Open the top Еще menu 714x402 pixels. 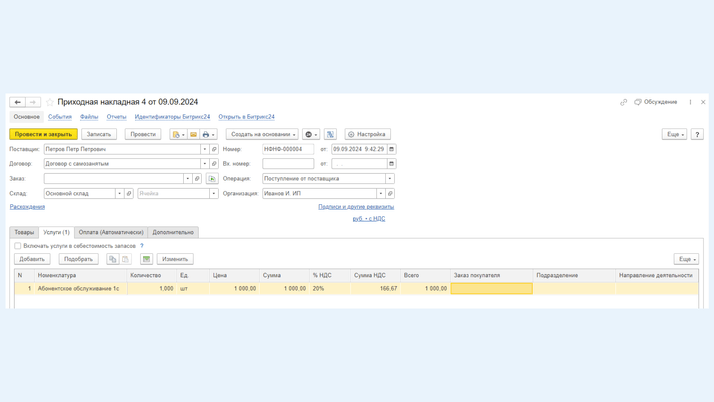(674, 134)
